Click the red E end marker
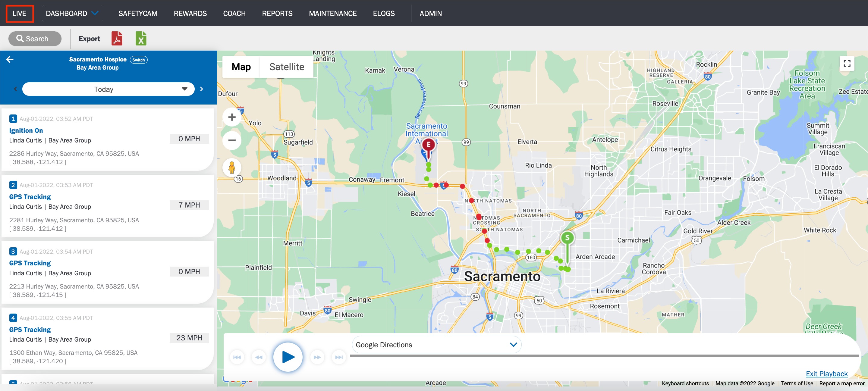Image resolution: width=868 pixels, height=391 pixels. [428, 145]
